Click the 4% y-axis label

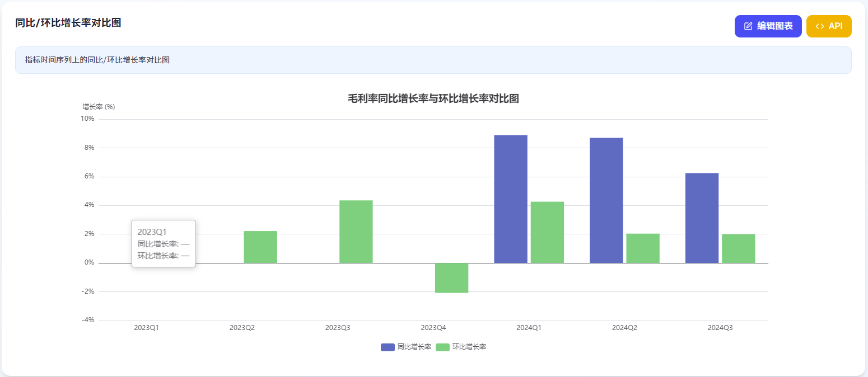coord(89,205)
